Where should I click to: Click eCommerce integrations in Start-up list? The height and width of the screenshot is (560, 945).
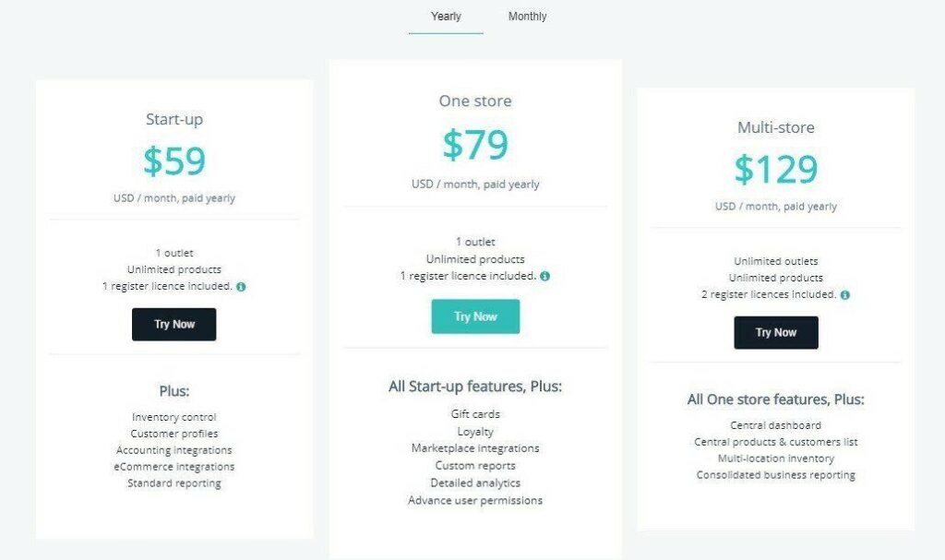174,467
